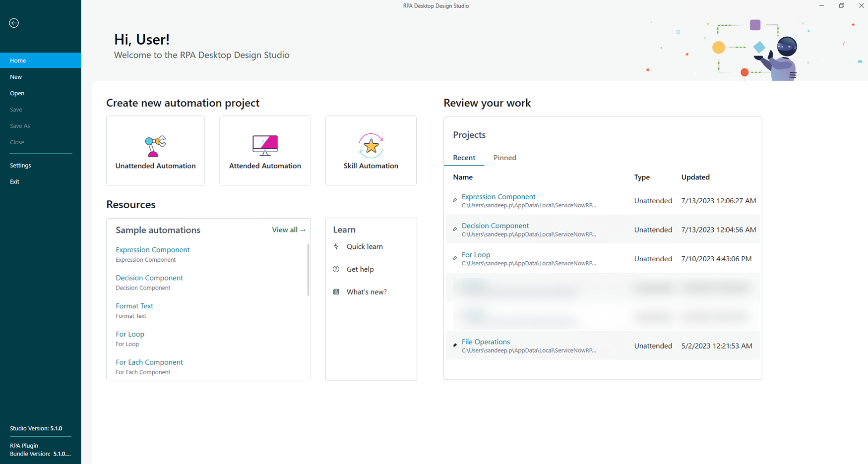Minimize the RPA Desktop Design Studio window
868x464 pixels.
pyautogui.click(x=822, y=6)
